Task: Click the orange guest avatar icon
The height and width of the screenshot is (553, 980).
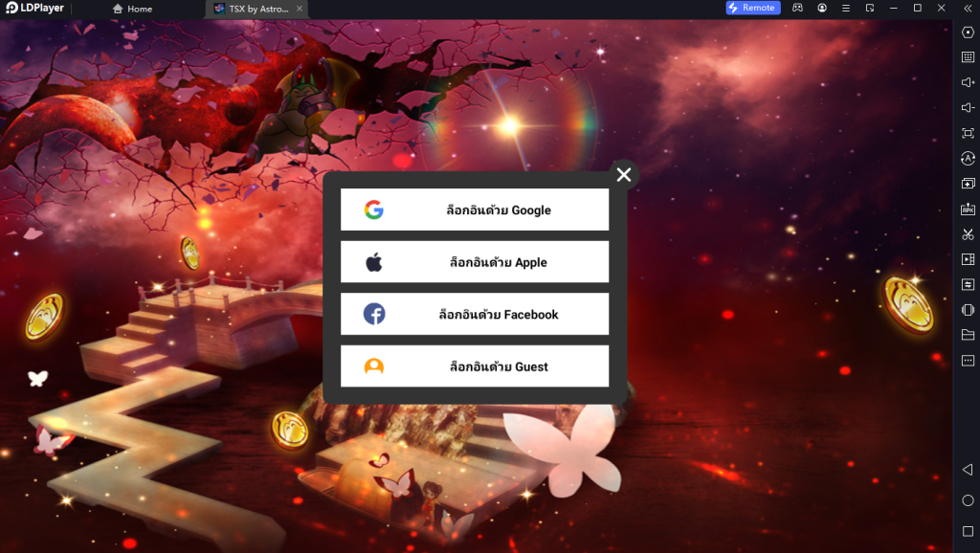Action: [374, 366]
